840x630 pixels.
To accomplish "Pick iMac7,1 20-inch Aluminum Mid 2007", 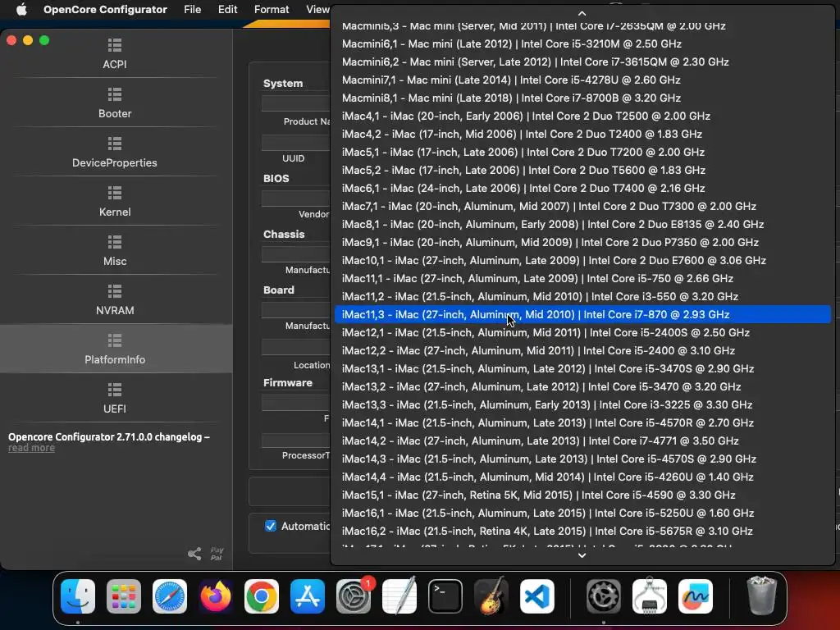I will tap(582, 206).
